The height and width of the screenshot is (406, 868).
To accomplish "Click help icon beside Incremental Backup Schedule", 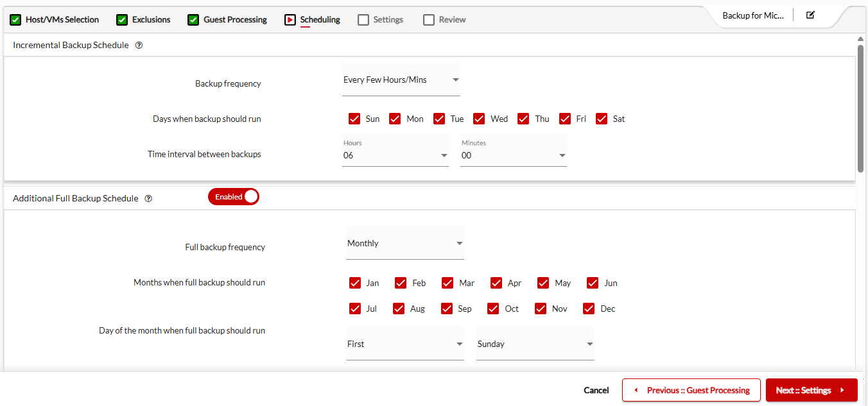I will [139, 46].
